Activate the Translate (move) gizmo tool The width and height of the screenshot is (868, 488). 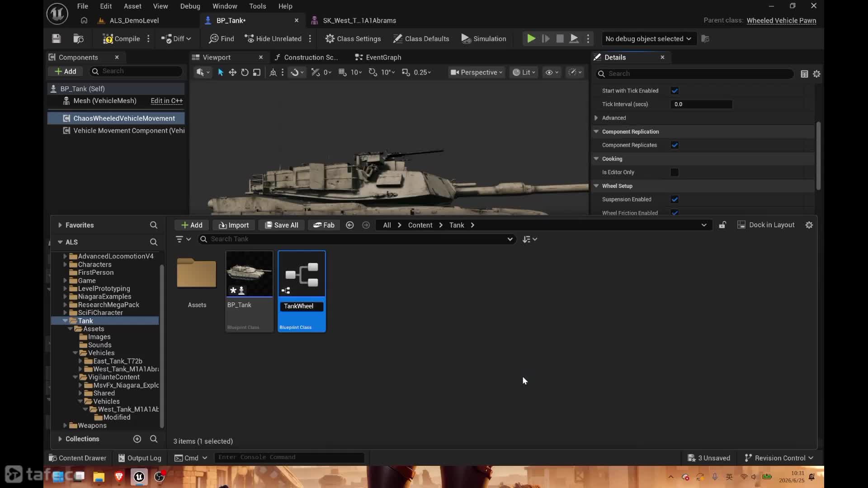(x=232, y=72)
